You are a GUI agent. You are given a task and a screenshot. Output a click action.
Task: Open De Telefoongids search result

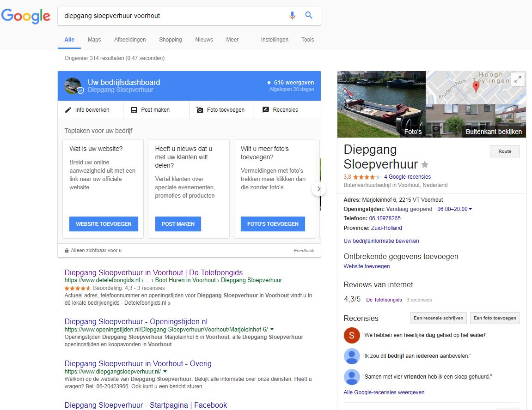click(153, 273)
